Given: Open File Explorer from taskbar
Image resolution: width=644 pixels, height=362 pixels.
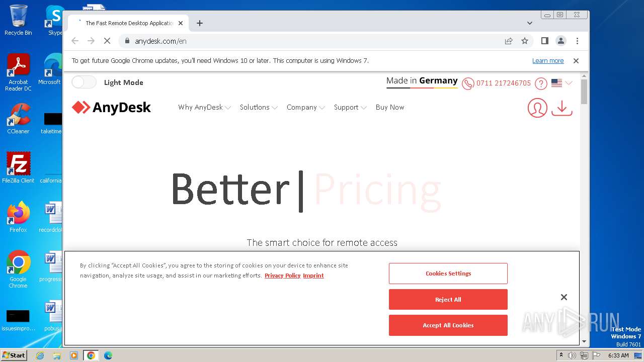Looking at the screenshot, I should [x=57, y=355].
